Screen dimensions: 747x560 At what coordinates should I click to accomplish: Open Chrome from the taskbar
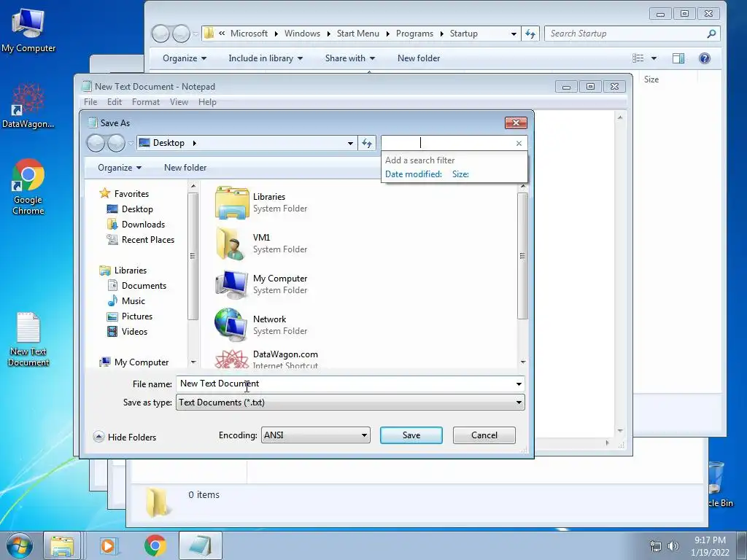[x=155, y=545]
